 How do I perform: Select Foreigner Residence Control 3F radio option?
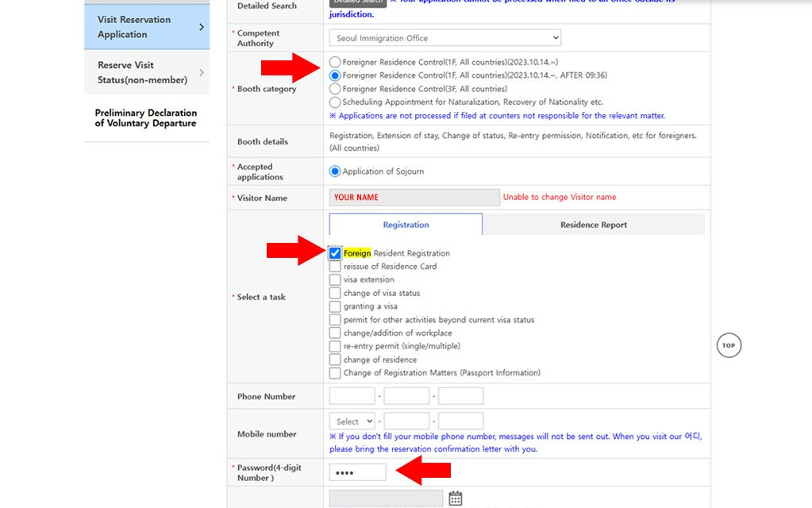(335, 89)
